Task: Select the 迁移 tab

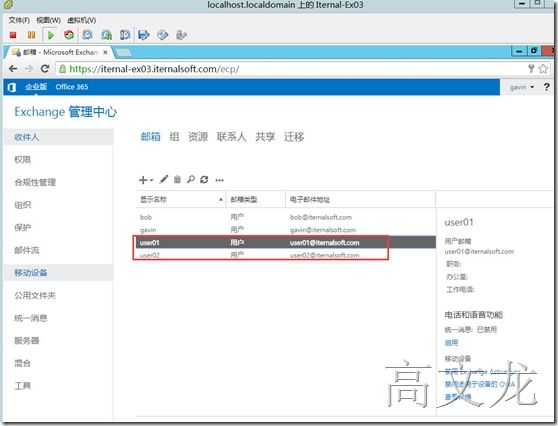Action: [x=294, y=137]
